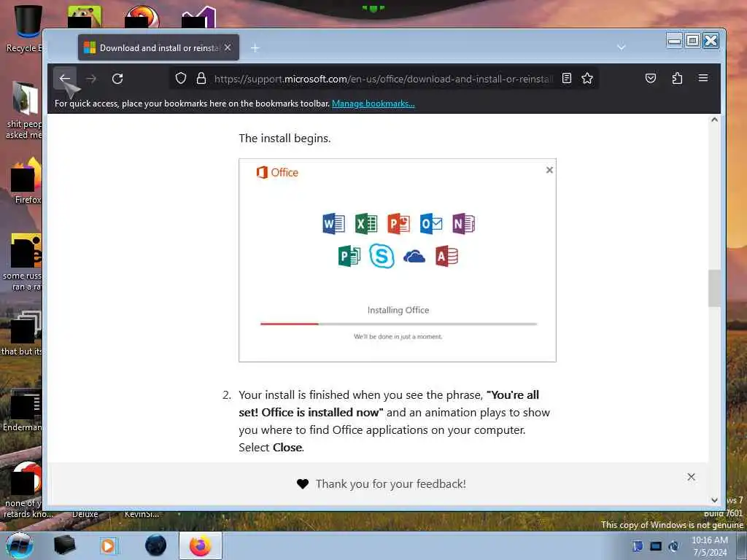Open the extensions puzzle icon
The image size is (747, 560).
677,78
